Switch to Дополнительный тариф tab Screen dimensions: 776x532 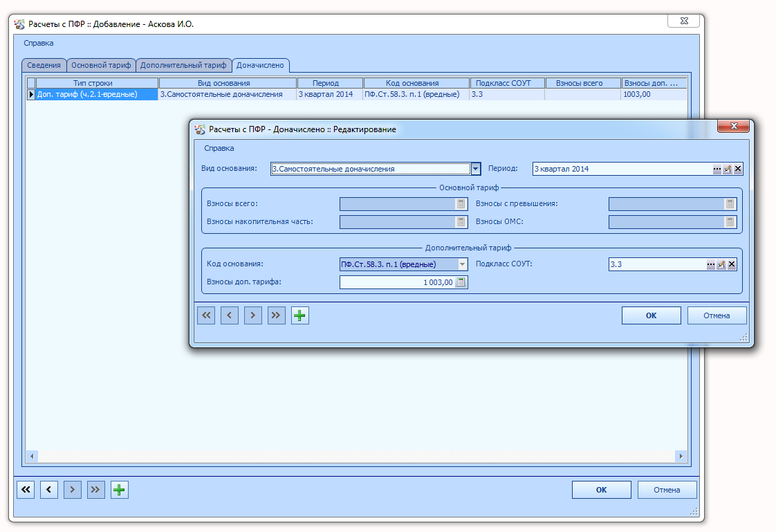coord(183,65)
